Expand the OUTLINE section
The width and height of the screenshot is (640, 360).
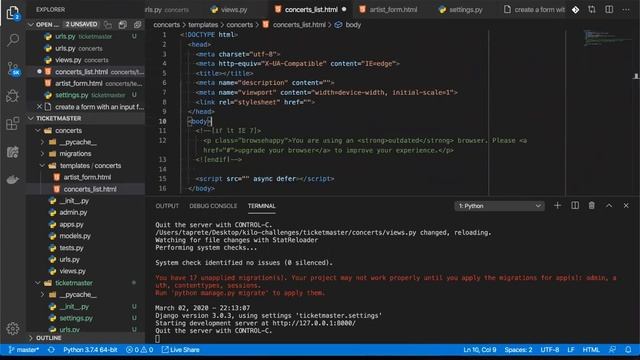31,338
